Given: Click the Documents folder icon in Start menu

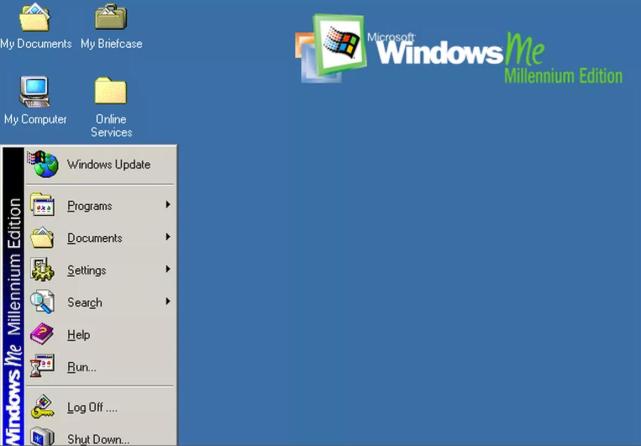Looking at the screenshot, I should pos(42,237).
